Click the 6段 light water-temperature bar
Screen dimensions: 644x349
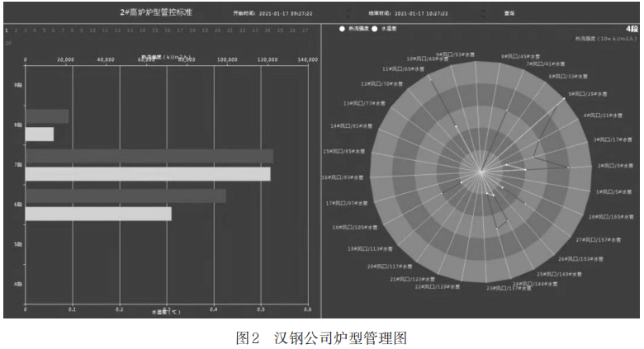click(98, 214)
